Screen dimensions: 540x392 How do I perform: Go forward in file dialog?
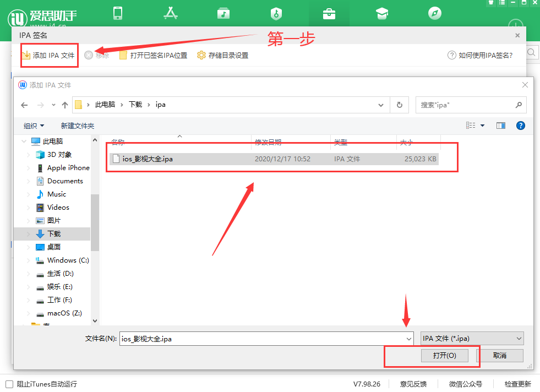coord(41,105)
